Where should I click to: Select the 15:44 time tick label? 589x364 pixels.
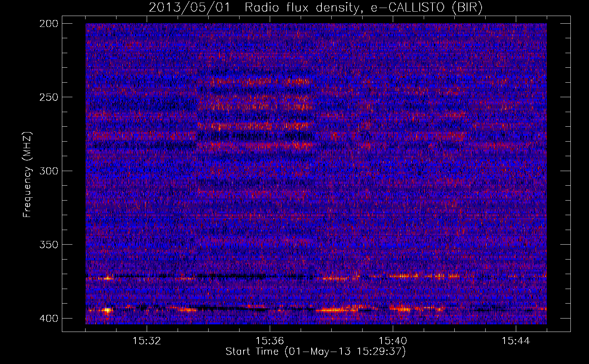point(516,341)
